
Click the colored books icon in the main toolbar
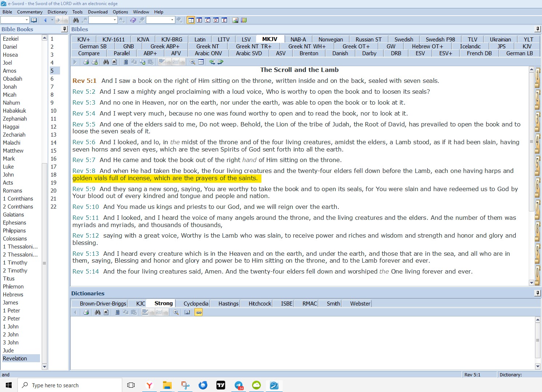pos(244,20)
